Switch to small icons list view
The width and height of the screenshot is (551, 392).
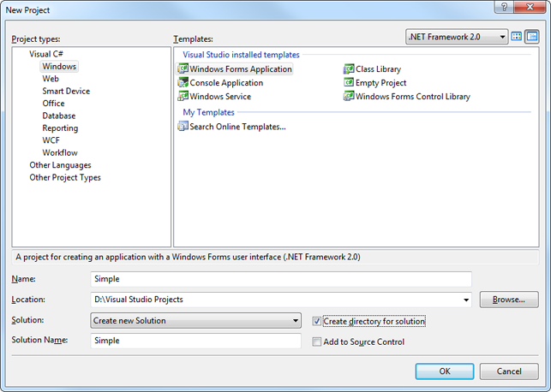[x=531, y=37]
